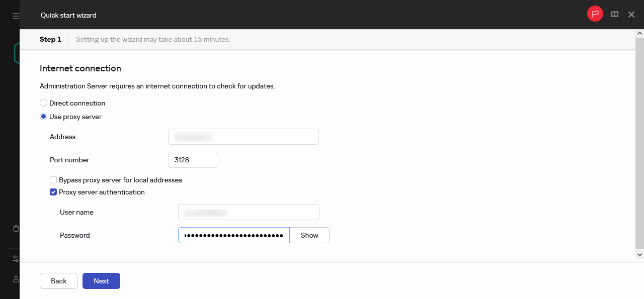The width and height of the screenshot is (644, 299).
Task: Click the proxy Address input field
Action: (x=243, y=137)
